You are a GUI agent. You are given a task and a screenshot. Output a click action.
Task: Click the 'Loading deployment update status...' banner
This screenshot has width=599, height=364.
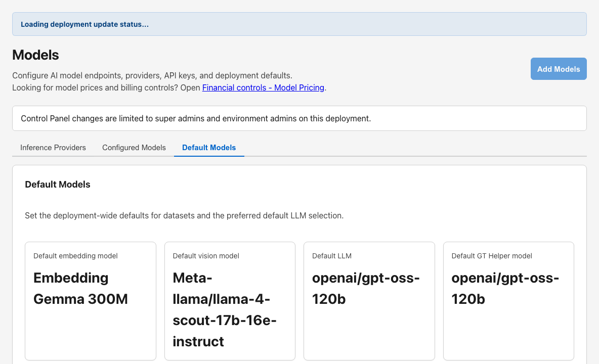tap(299, 24)
